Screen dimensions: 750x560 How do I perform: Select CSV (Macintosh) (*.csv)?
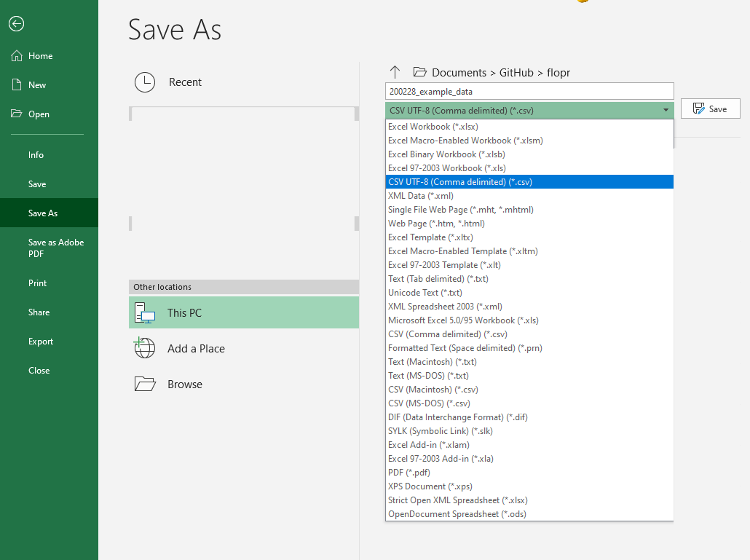pyautogui.click(x=529, y=390)
